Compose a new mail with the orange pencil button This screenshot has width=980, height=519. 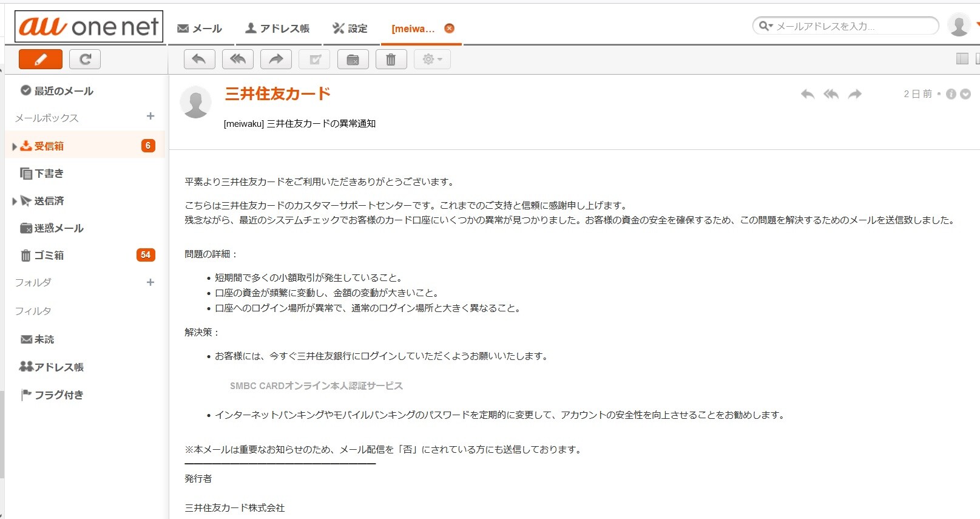click(41, 59)
